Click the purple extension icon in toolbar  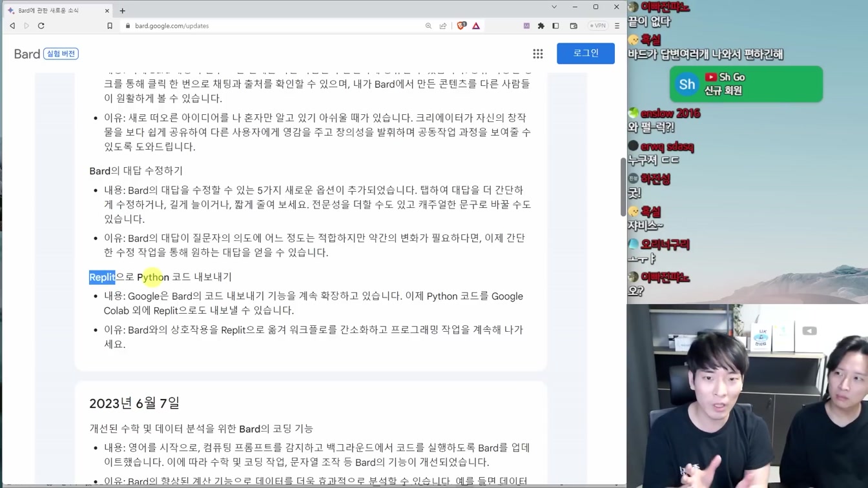click(526, 26)
